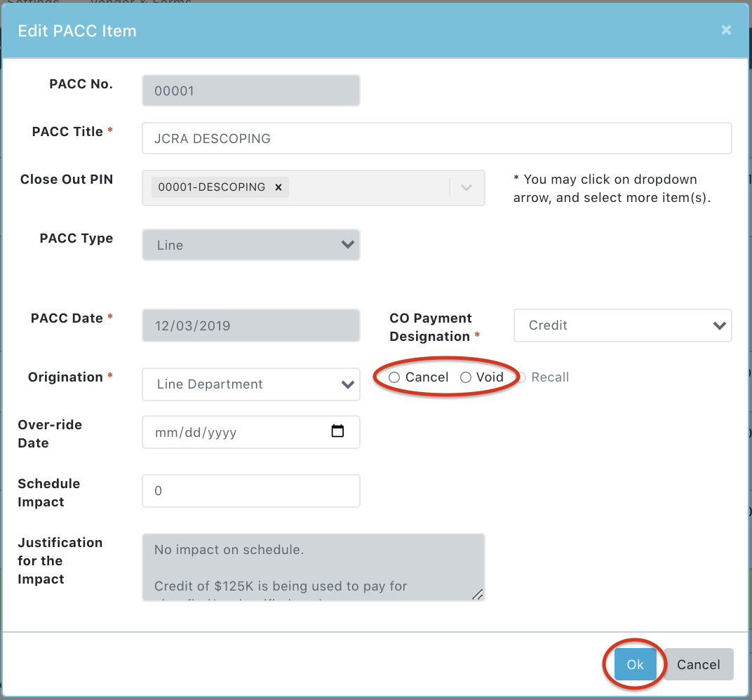The height and width of the screenshot is (700, 752).
Task: Click the 00001-DESCOPING tag text
Action: click(x=212, y=187)
